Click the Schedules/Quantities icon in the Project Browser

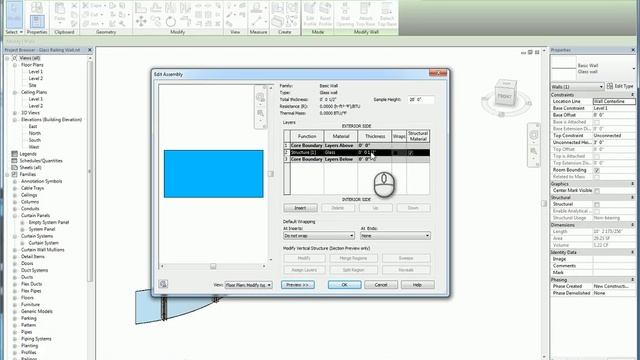click(14, 161)
